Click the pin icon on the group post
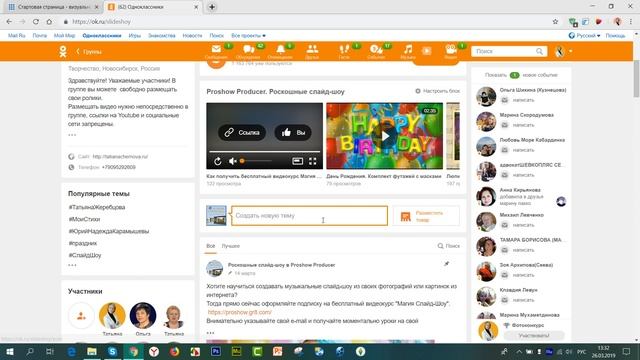The width and height of the screenshot is (640, 360). click(447, 264)
